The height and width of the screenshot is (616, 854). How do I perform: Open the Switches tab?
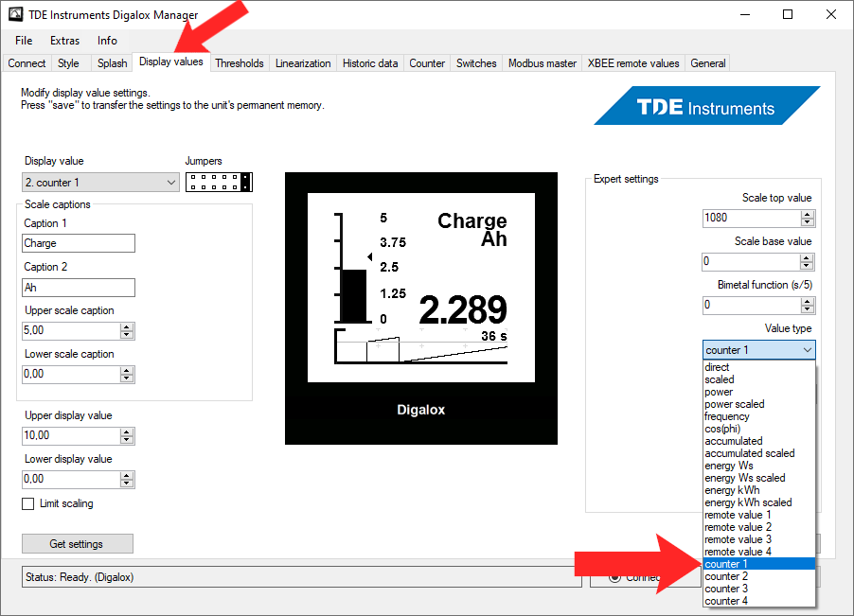pos(476,63)
